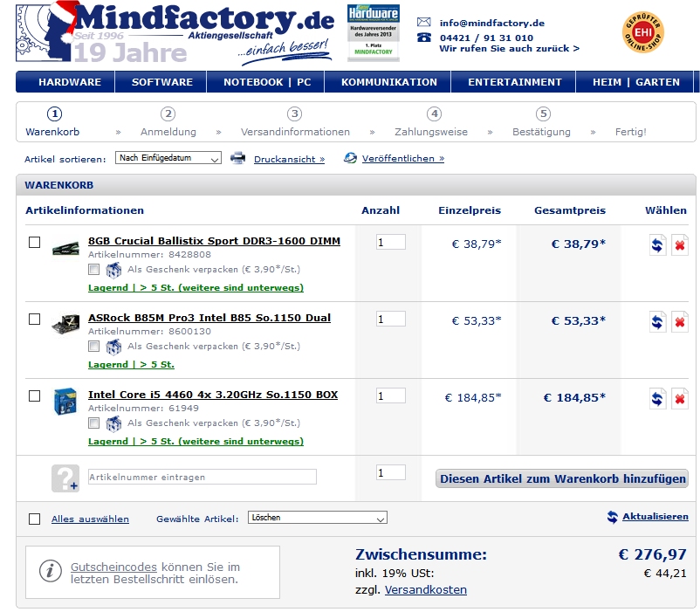This screenshot has width=700, height=612.
Task: Open the NOTEBOOK | PC menu
Action: tap(267, 82)
